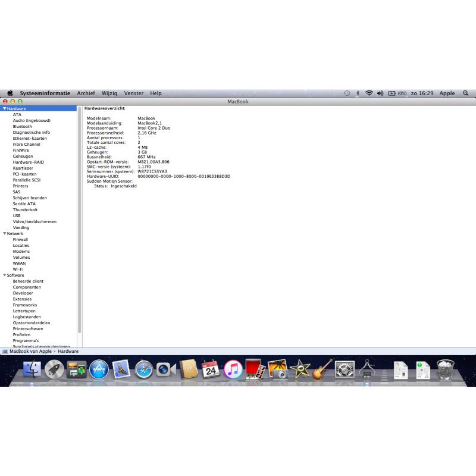The image size is (476, 476).
Task: Select Video/beeldschermen item
Action: click(35, 221)
